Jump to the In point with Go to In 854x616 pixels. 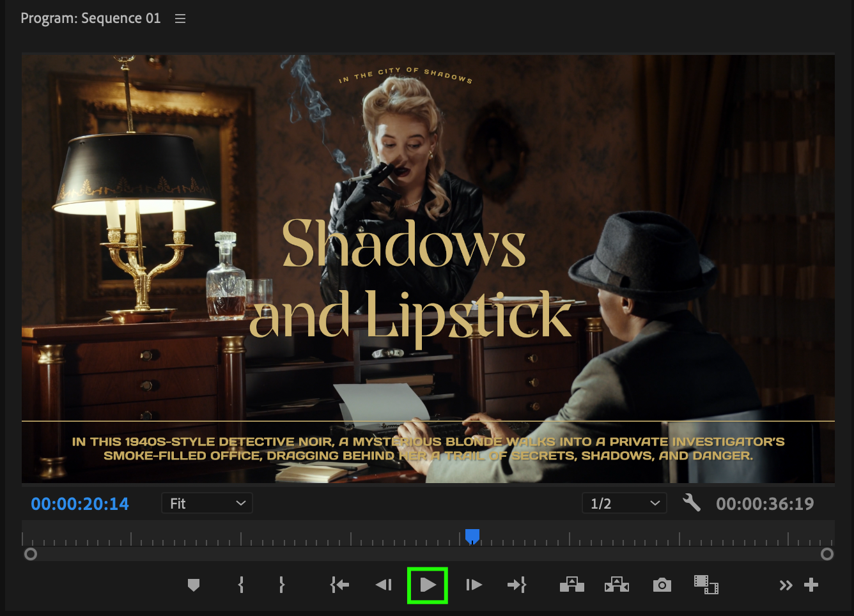coord(339,585)
